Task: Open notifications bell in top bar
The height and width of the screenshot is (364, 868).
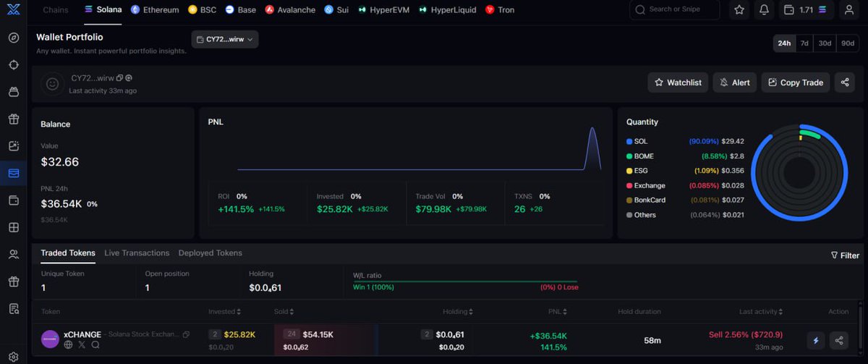Action: click(764, 10)
